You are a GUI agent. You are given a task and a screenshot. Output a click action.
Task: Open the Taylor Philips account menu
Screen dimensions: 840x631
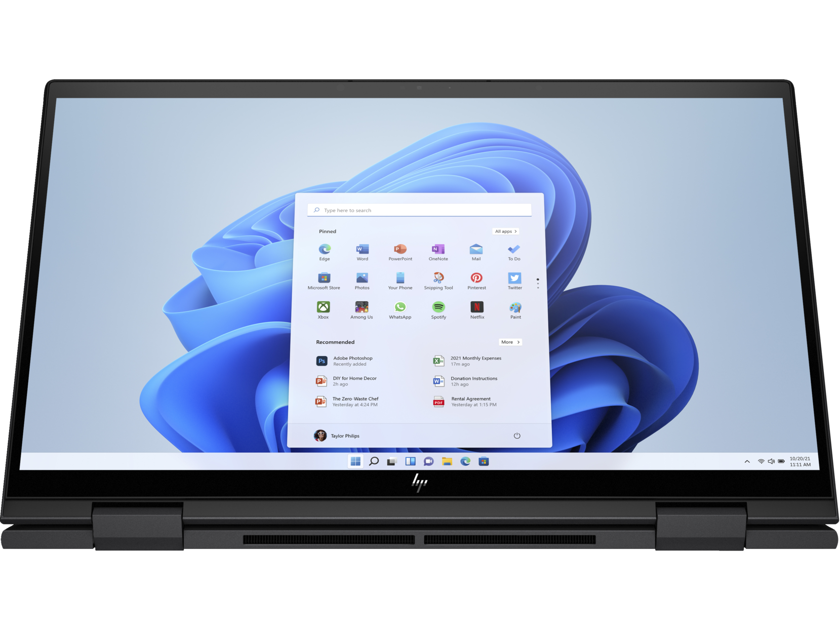coord(337,436)
